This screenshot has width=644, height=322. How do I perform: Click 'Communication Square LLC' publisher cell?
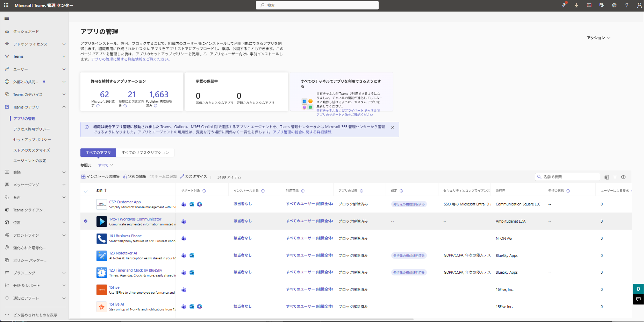(518, 204)
